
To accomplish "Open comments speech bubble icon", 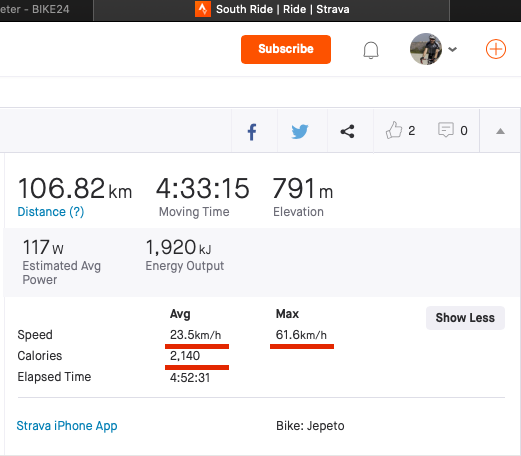I will [446, 130].
